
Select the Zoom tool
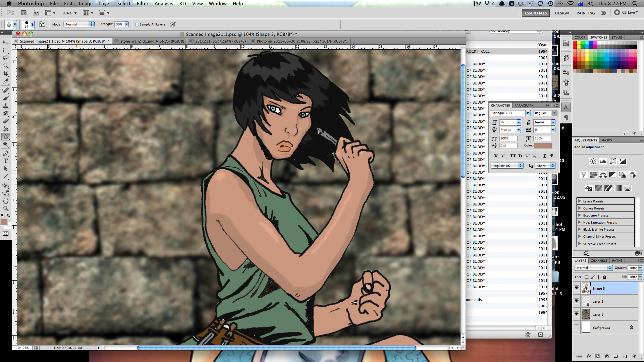coord(6,208)
